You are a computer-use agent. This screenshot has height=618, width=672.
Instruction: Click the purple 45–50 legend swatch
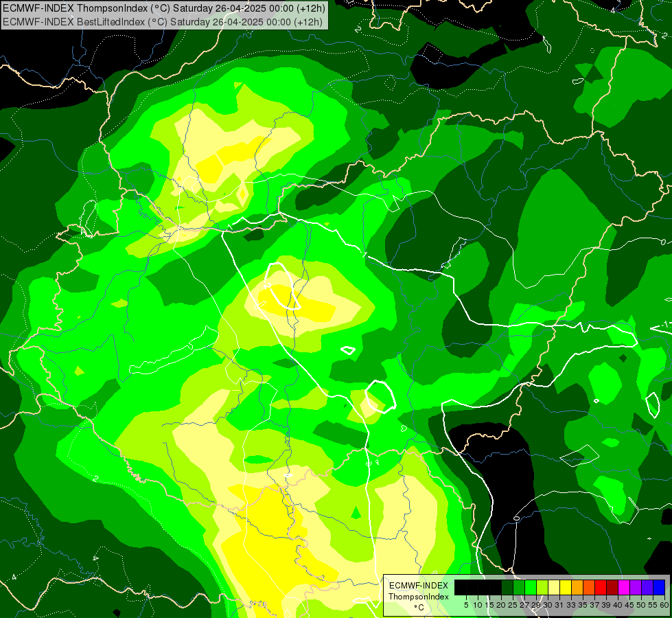(636, 587)
